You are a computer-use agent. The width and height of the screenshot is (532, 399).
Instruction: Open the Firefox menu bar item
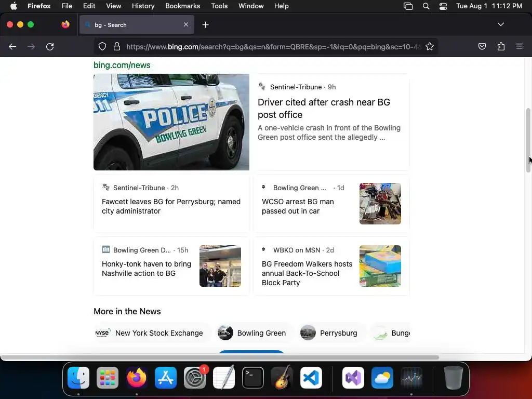(x=39, y=6)
